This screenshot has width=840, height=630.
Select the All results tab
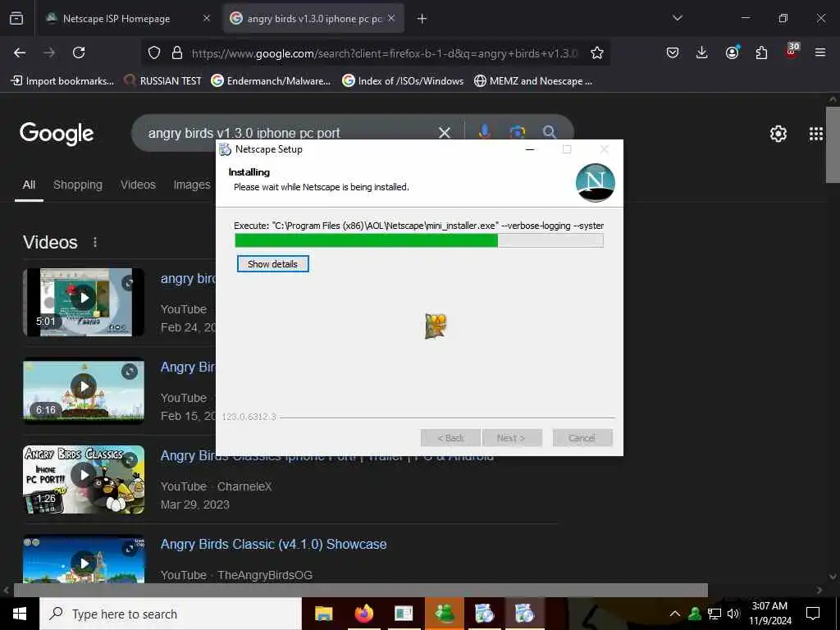click(29, 185)
